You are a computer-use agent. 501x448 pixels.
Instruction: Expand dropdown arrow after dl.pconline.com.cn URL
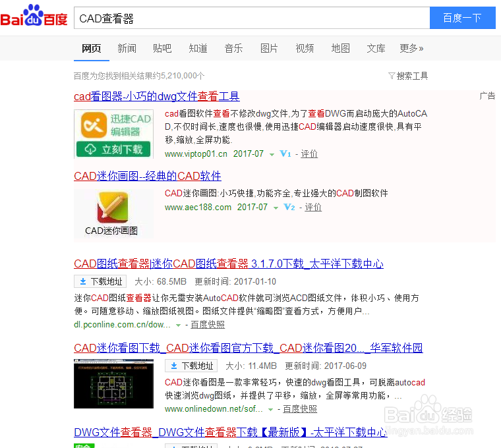coord(178,325)
